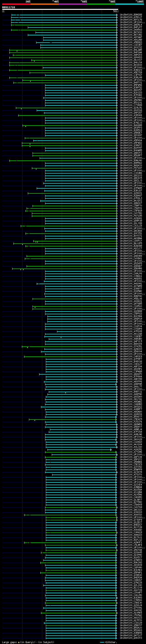
Task: Select hit label UniRef100_Q53FP3
Action: point(131,128)
